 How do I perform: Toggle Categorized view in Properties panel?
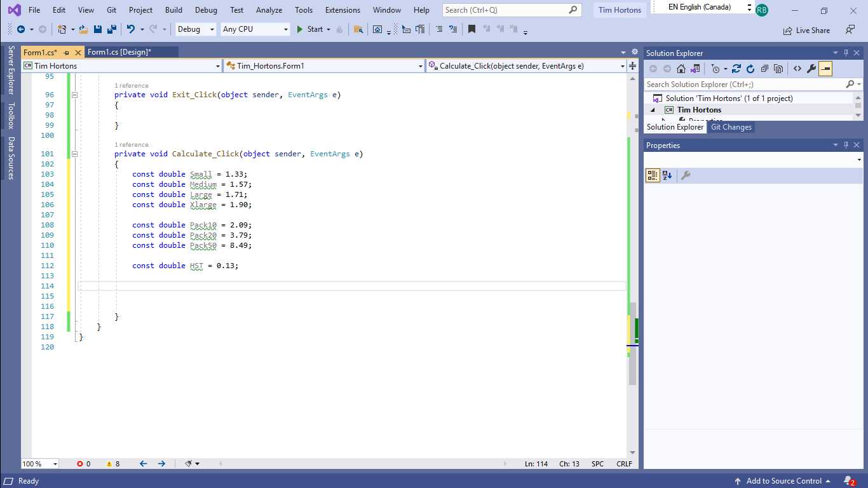click(x=653, y=175)
